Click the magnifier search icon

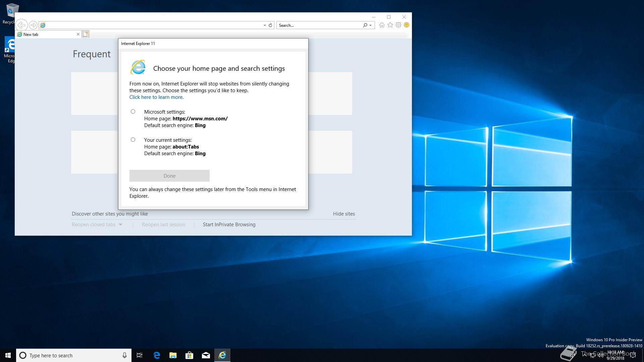point(365,25)
